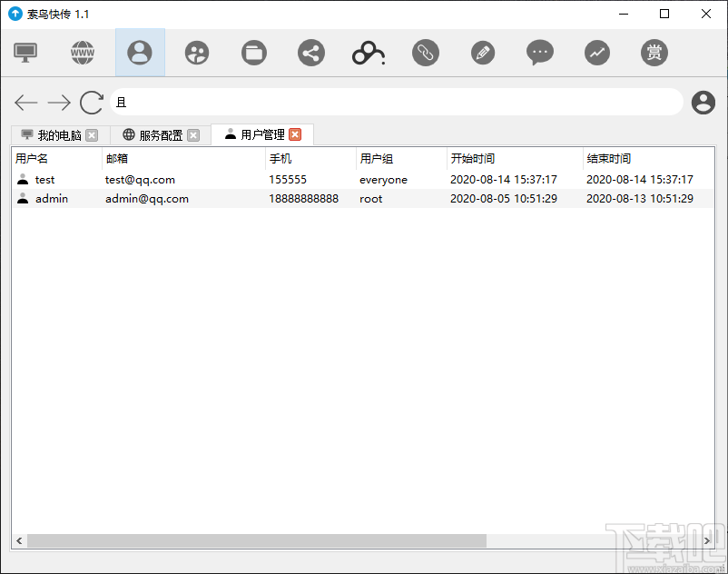Sort by the 邮箱 column header
The width and height of the screenshot is (728, 574).
pos(184,159)
